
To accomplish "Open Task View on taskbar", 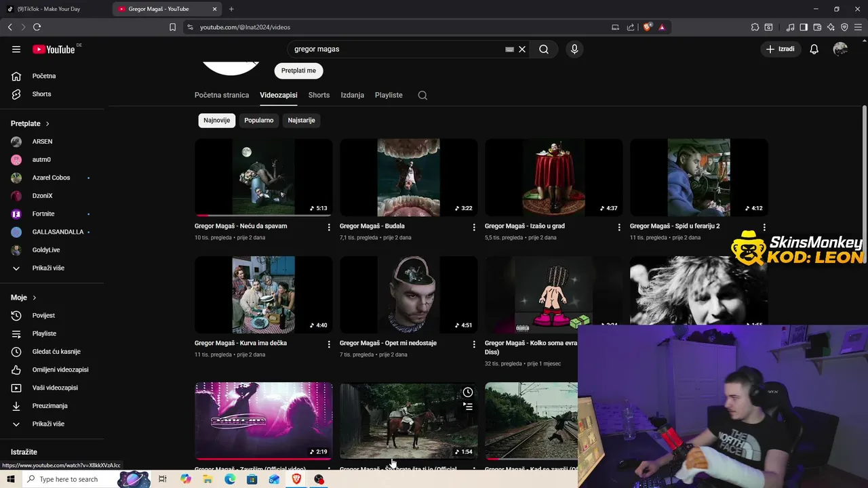I will 162,479.
